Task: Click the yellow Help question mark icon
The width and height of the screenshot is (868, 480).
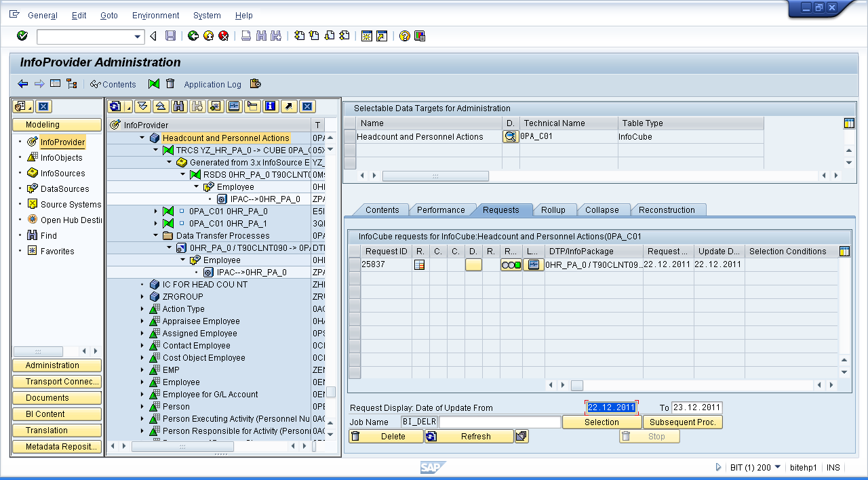Action: coord(405,36)
